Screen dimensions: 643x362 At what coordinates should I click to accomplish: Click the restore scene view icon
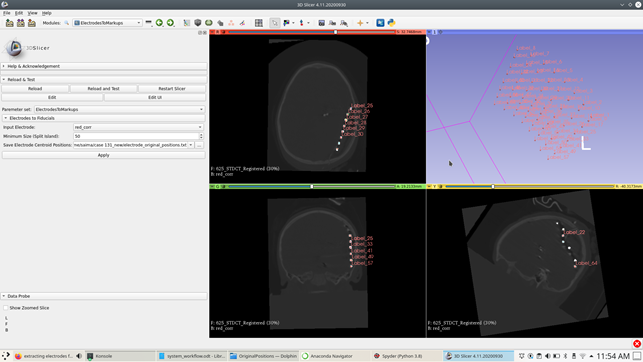point(344,23)
